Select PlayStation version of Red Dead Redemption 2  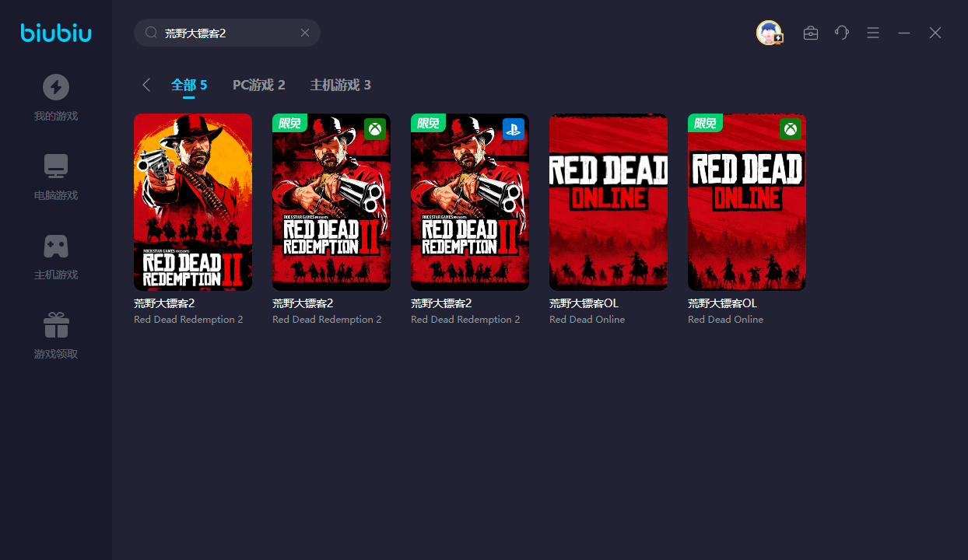[x=470, y=202]
